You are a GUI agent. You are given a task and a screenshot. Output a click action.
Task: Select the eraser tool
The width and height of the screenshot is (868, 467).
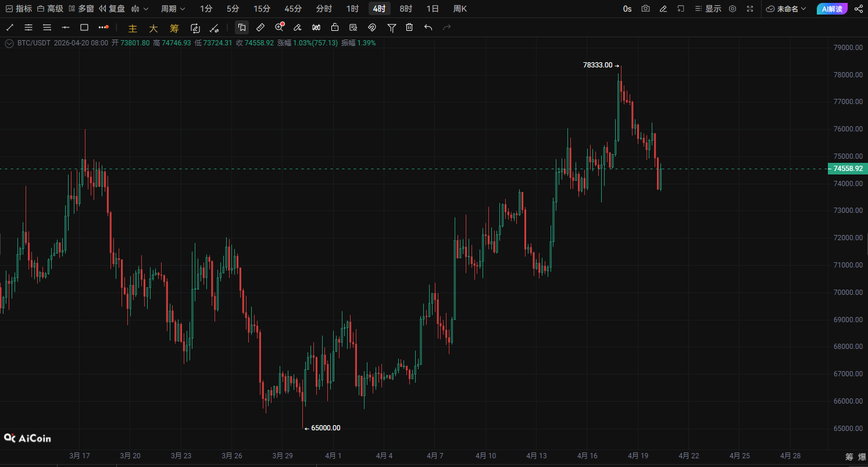pyautogui.click(x=298, y=27)
